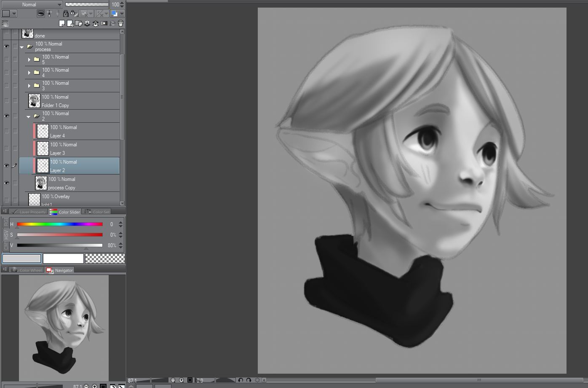Hide the process folder with eye icon

tap(6, 46)
